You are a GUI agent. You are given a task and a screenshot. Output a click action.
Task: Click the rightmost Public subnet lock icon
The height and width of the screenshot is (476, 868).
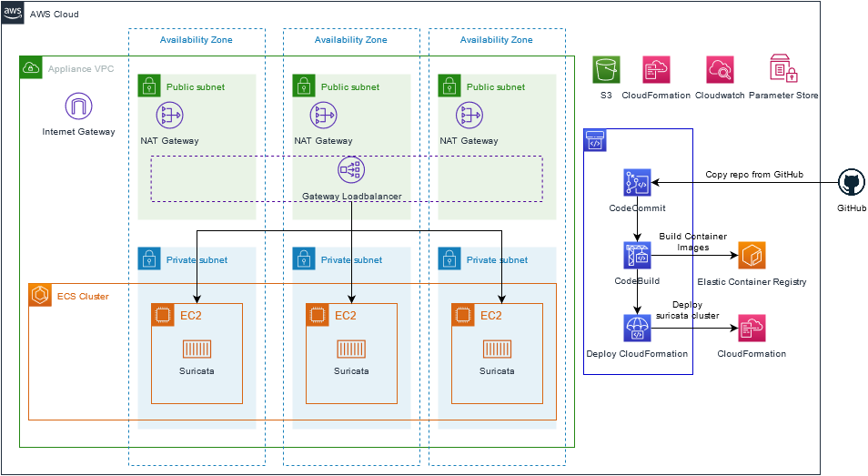[x=449, y=86]
